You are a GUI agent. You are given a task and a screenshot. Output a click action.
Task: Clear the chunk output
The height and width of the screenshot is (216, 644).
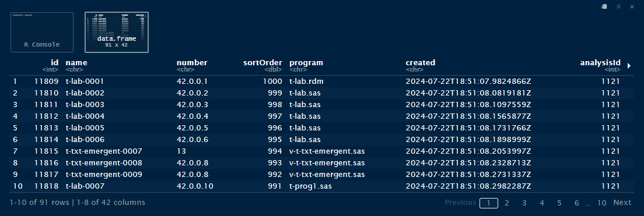(632, 6)
